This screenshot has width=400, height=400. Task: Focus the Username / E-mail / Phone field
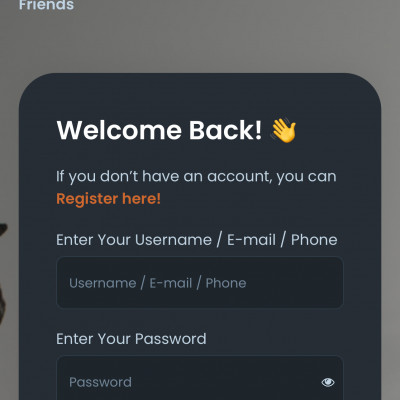pos(200,283)
